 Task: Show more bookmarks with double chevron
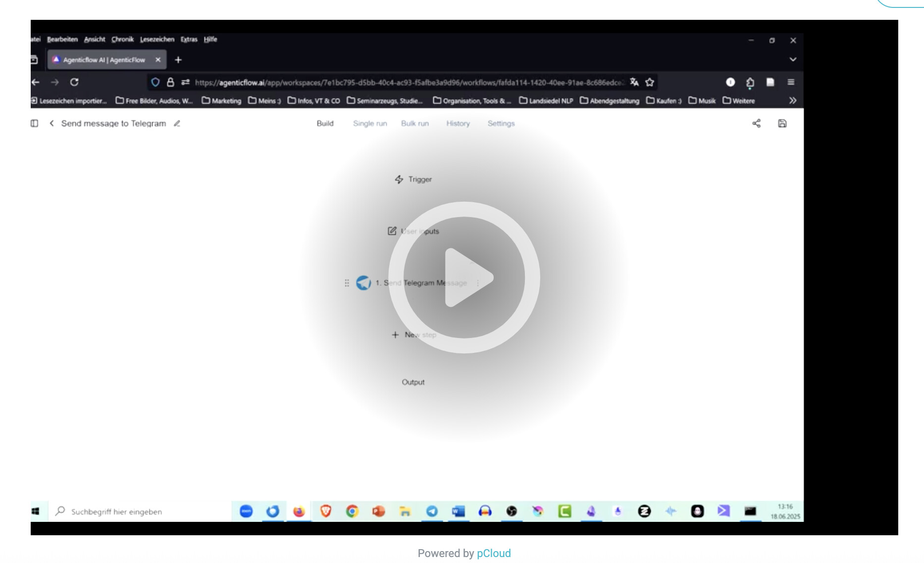pyautogui.click(x=793, y=101)
